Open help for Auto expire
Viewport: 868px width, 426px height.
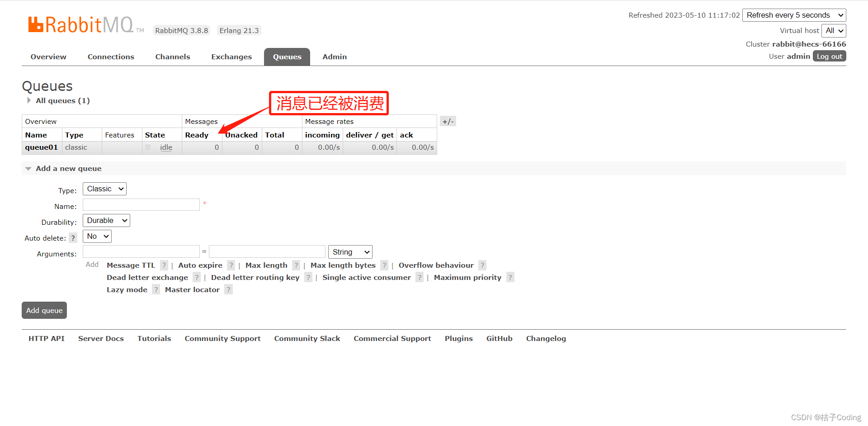point(231,265)
